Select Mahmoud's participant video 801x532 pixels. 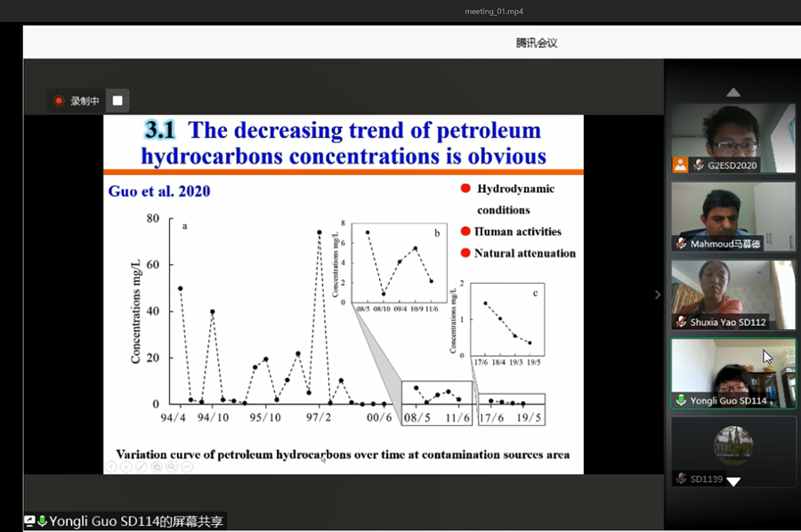point(733,216)
